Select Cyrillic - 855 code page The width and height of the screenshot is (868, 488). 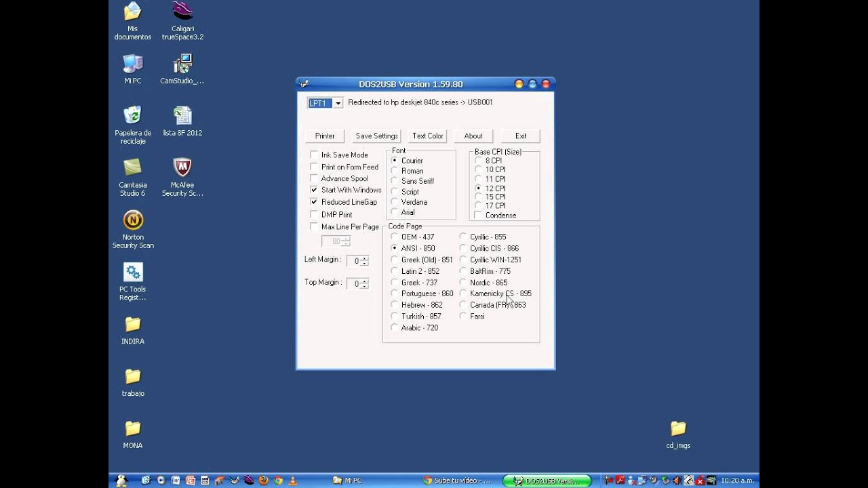(463, 237)
